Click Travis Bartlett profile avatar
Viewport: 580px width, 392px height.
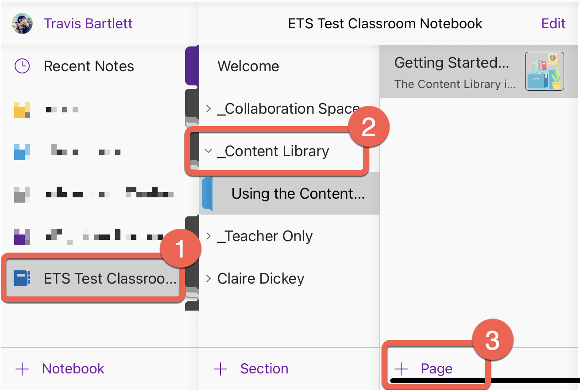pyautogui.click(x=22, y=23)
